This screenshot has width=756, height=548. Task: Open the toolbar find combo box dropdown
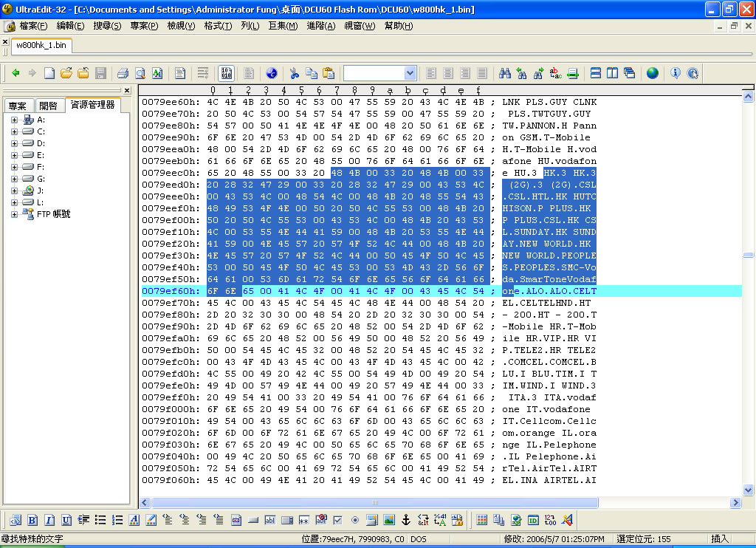click(410, 73)
